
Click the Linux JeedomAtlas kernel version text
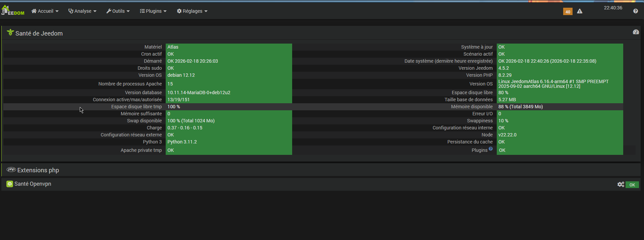point(553,84)
